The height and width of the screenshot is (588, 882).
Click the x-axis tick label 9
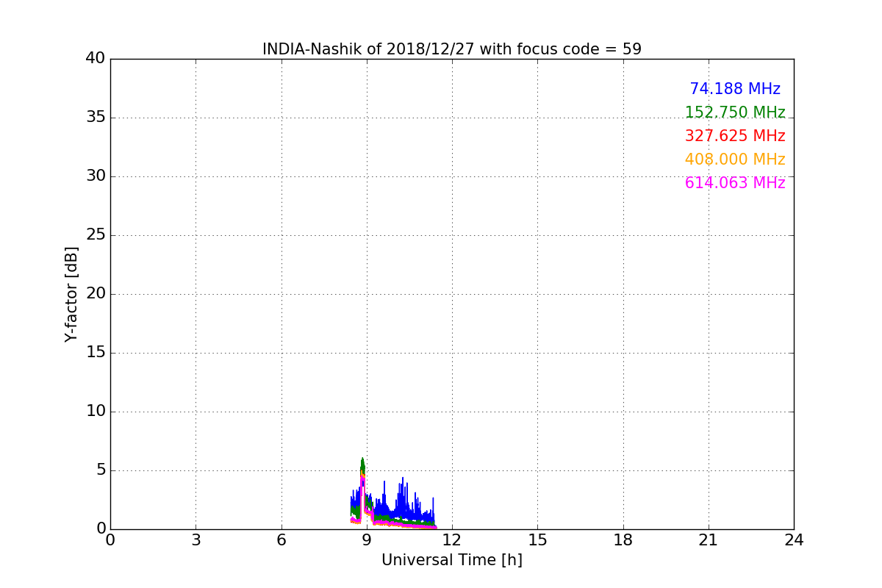pyautogui.click(x=367, y=540)
